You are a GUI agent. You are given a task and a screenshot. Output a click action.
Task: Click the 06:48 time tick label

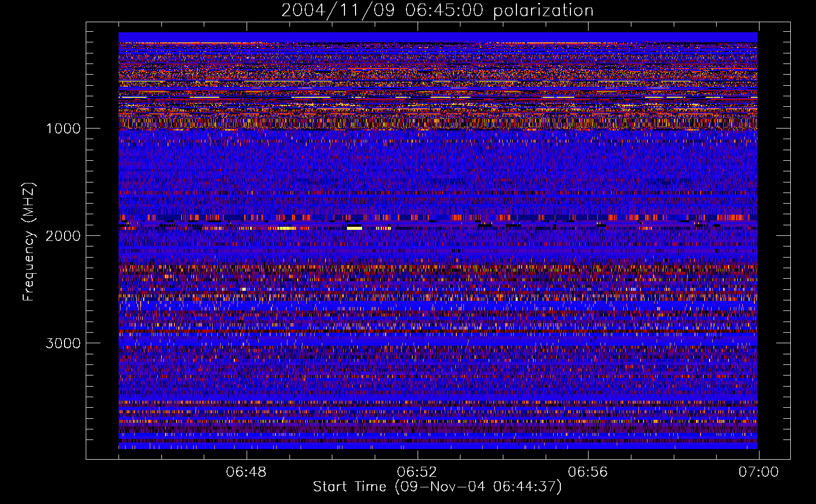246,472
